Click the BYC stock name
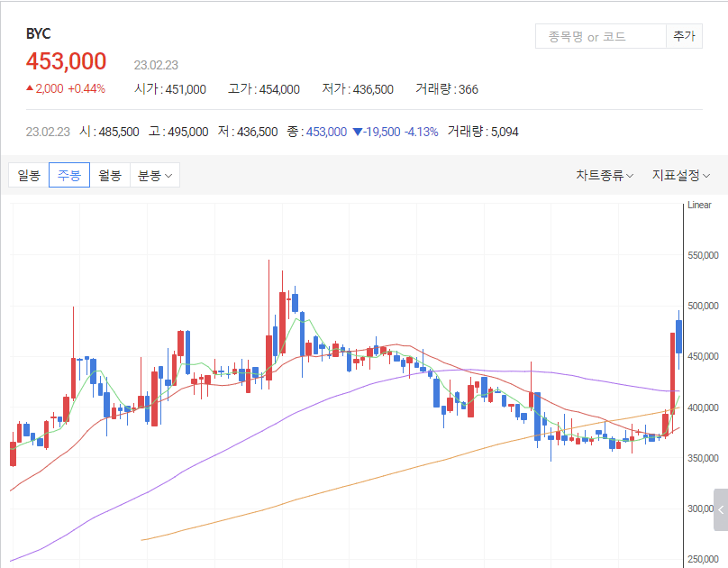 point(38,33)
